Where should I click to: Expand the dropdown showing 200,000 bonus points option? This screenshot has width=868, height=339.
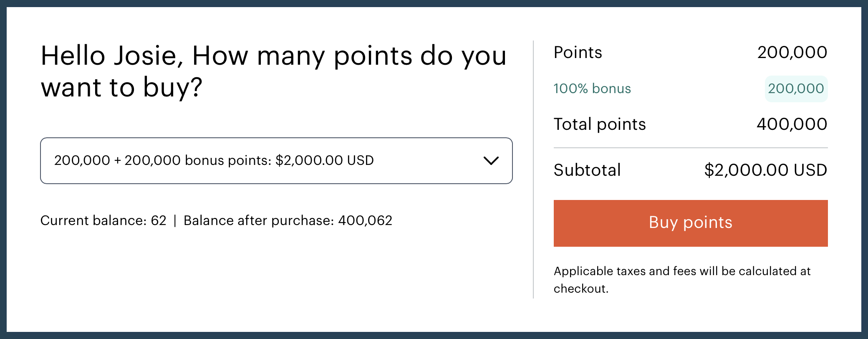coord(275,161)
